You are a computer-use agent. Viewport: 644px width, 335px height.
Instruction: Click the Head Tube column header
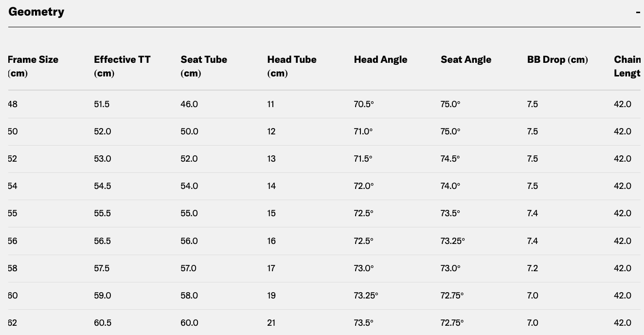pos(292,66)
